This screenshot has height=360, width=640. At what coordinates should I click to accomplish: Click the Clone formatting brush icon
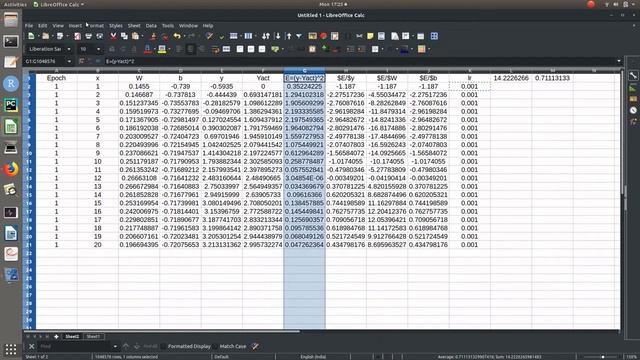pyautogui.click(x=153, y=36)
